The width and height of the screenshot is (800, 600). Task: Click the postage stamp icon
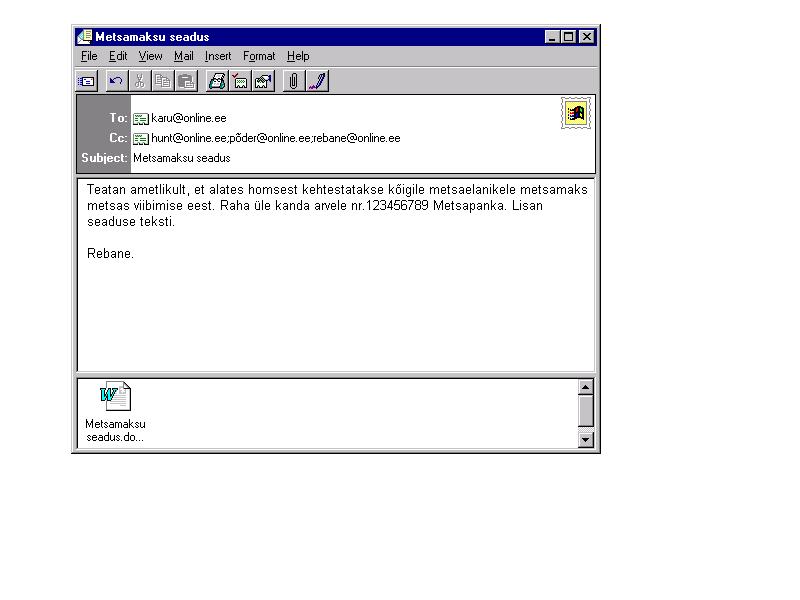[x=576, y=113]
